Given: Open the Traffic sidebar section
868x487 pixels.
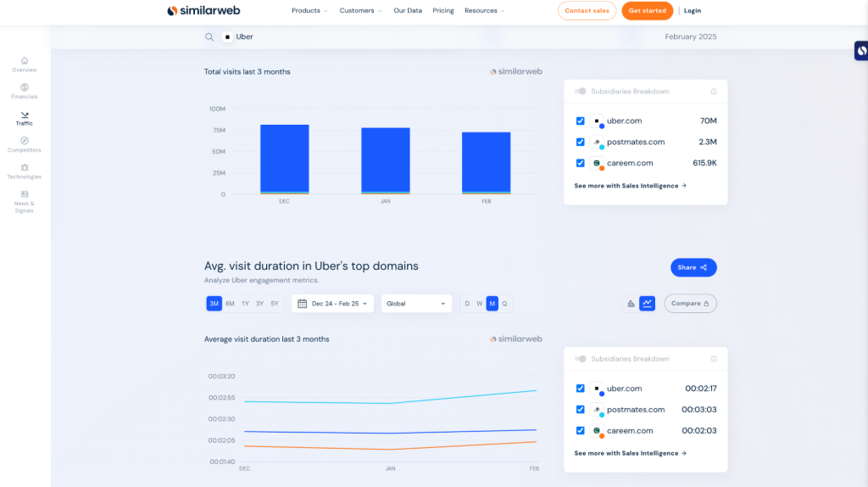Looking at the screenshot, I should (25, 119).
